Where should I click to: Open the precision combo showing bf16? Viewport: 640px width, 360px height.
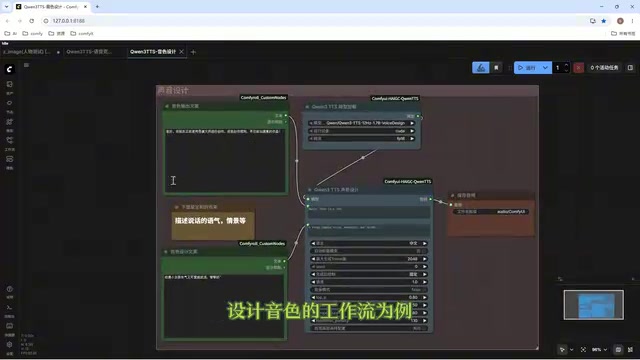tap(362, 138)
